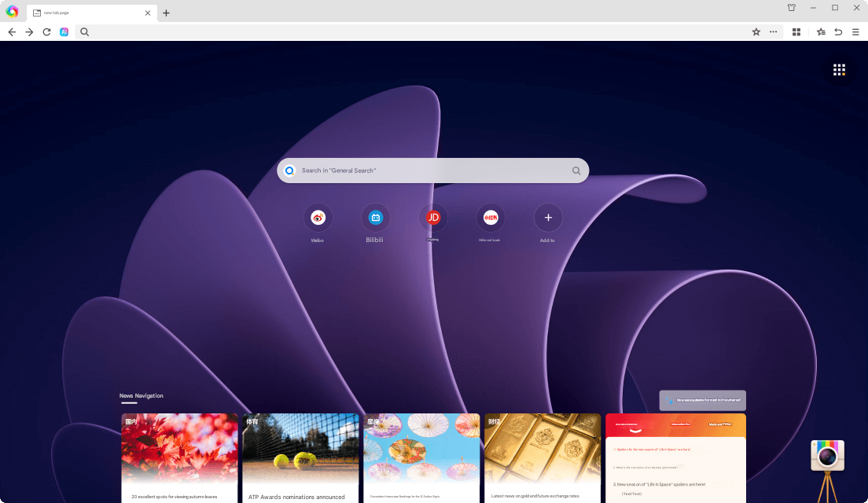Viewport: 868px width, 503px height.
Task: Launch the camera app icon at bottom right
Action: [827, 454]
